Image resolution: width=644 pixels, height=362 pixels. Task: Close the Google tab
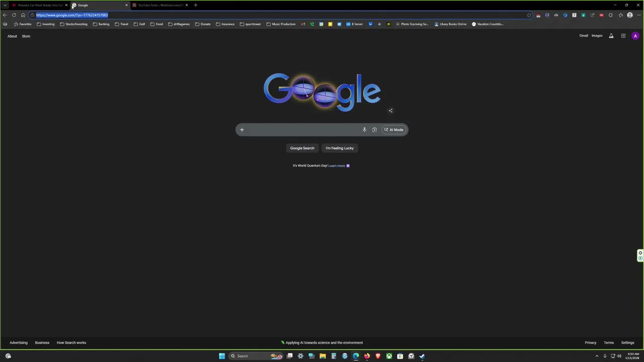point(126,5)
